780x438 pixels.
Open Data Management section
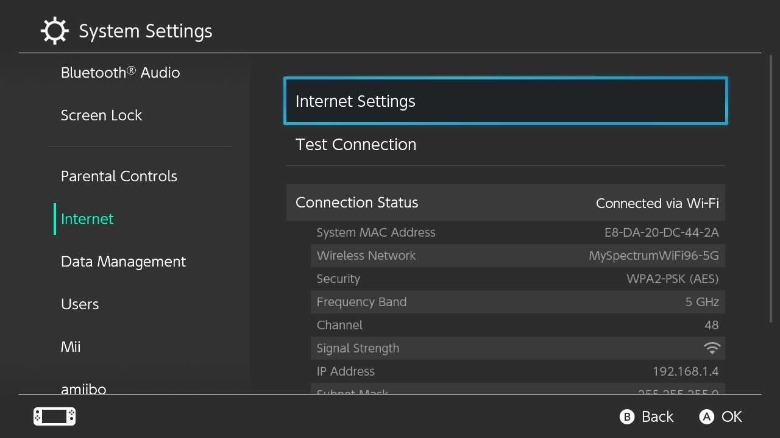coord(123,262)
